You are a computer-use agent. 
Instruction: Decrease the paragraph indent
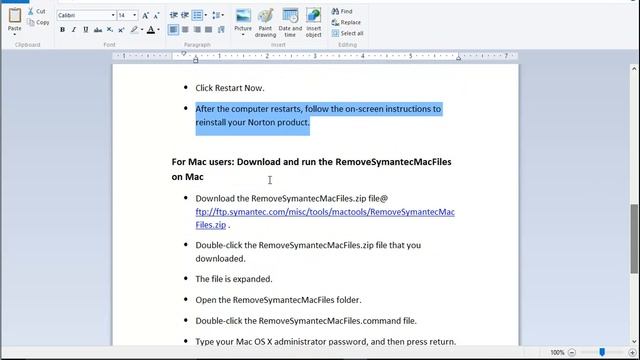pyautogui.click(x=173, y=16)
